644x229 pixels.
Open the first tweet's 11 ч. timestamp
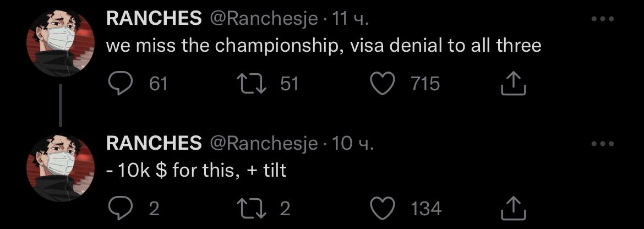click(x=351, y=19)
